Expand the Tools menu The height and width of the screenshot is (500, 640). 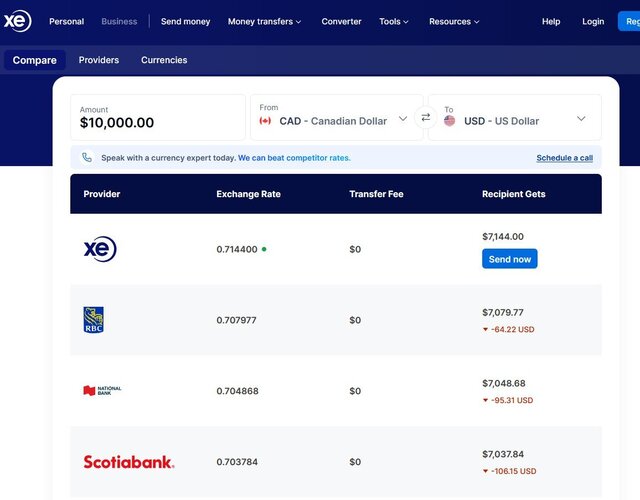tap(393, 22)
